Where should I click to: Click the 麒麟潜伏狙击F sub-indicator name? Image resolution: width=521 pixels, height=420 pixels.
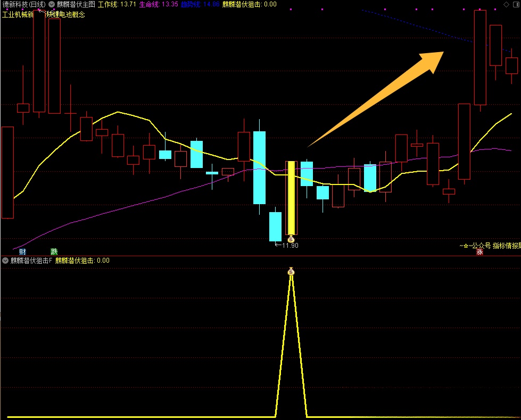tap(31, 261)
